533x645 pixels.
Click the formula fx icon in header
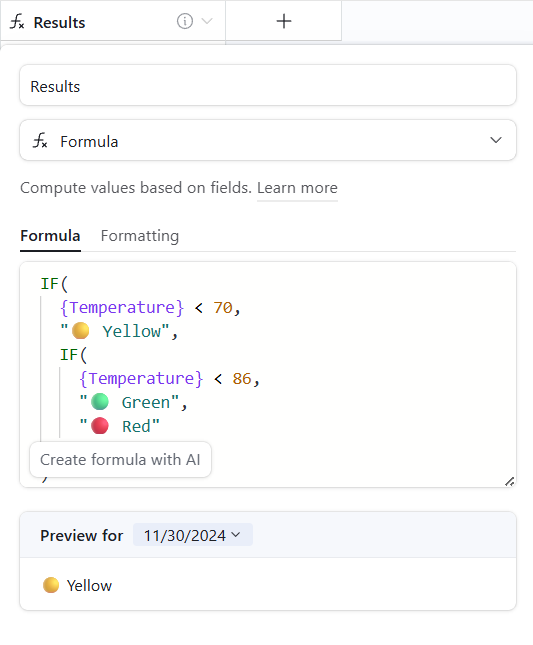coord(17,21)
